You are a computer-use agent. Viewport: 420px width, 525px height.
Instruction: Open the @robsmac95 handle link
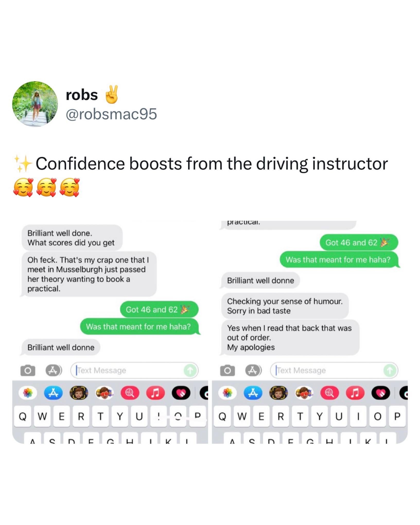[x=111, y=114]
